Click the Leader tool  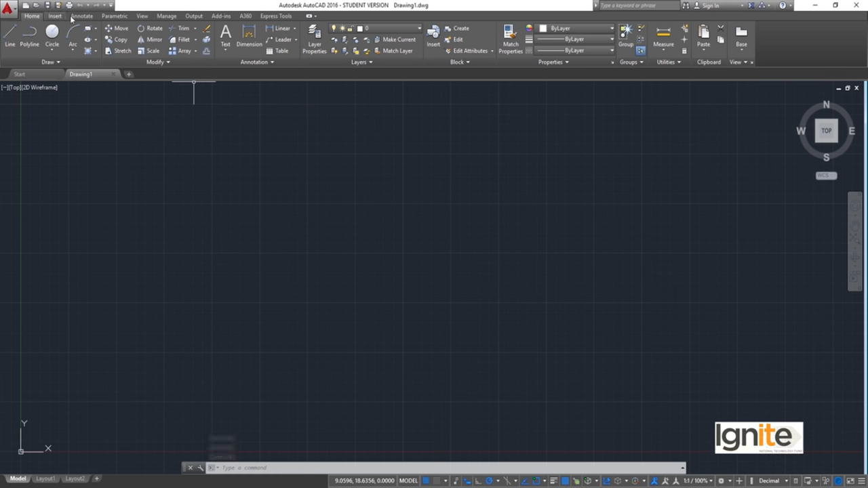(279, 39)
